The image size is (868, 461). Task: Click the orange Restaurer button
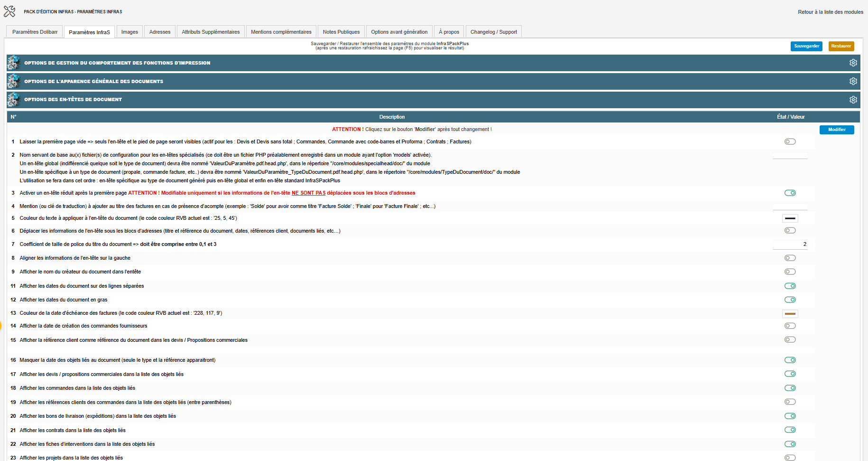841,46
